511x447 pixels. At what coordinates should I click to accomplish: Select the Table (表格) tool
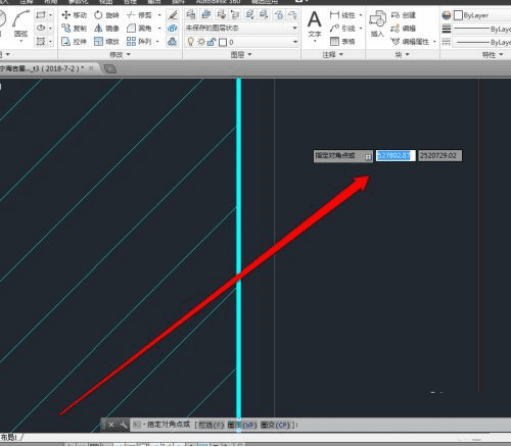click(x=342, y=41)
